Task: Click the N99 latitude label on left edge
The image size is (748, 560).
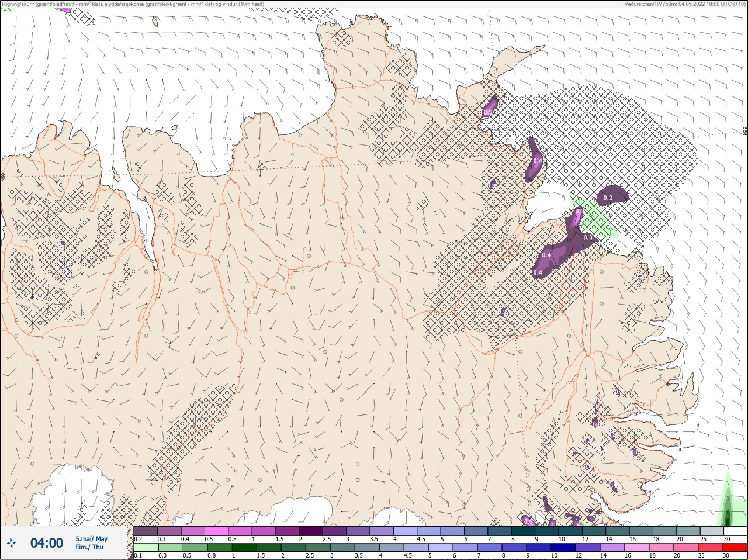Action: coord(4,177)
